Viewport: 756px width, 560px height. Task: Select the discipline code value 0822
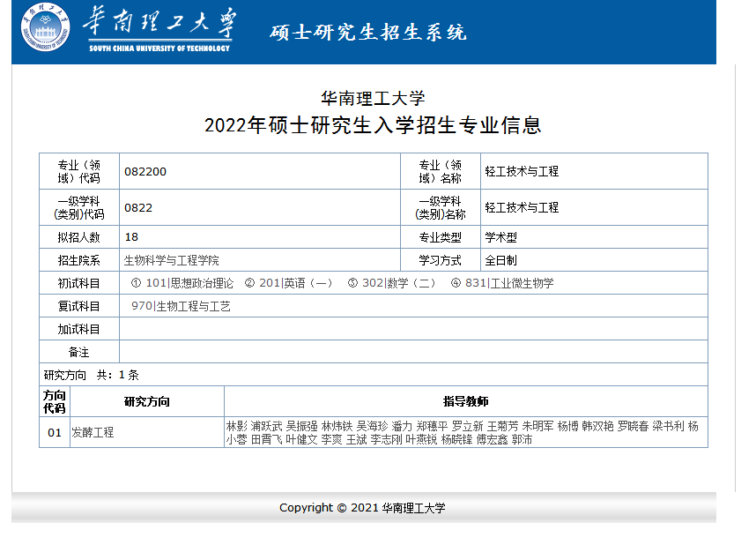click(x=138, y=208)
